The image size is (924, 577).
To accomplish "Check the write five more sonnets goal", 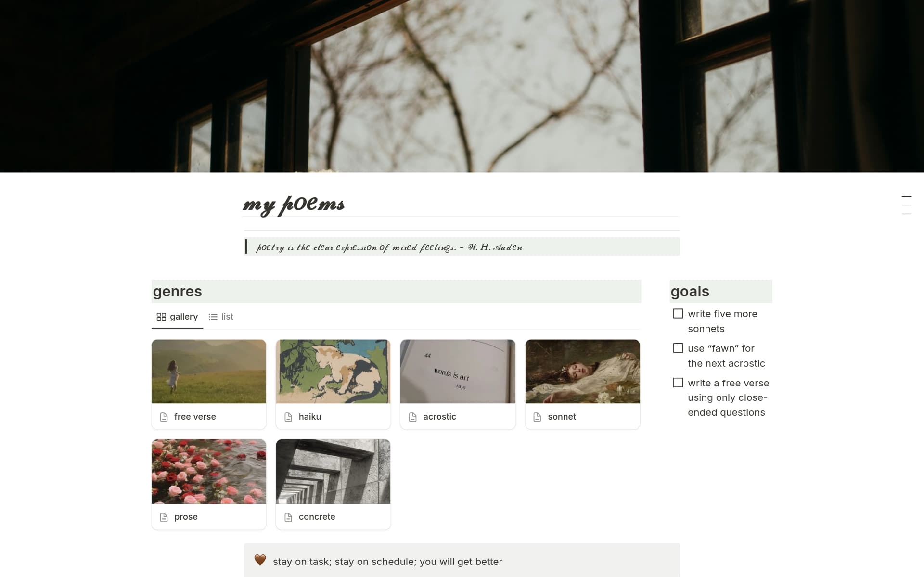I will click(678, 314).
